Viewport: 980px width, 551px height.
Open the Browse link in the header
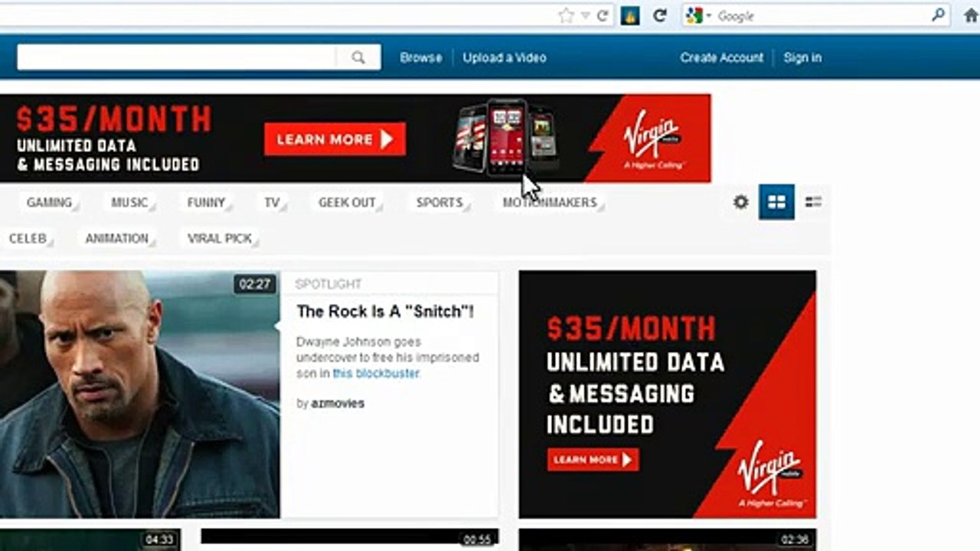point(421,57)
